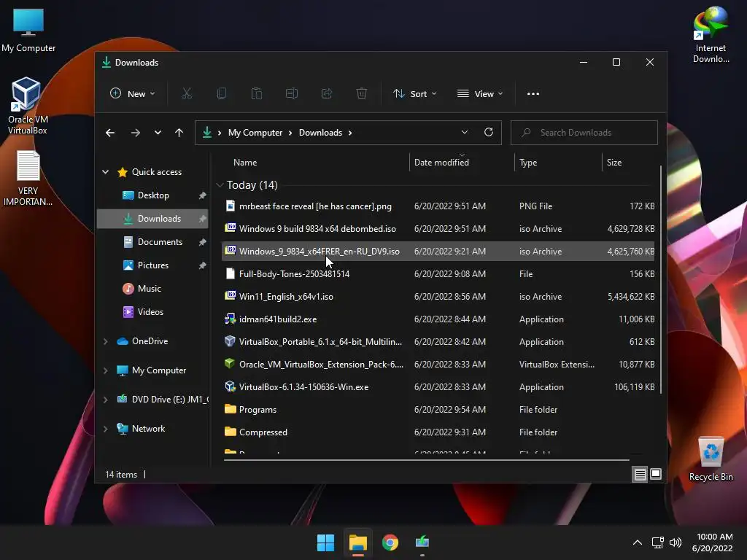Select the Programs folder

[x=438, y=410]
